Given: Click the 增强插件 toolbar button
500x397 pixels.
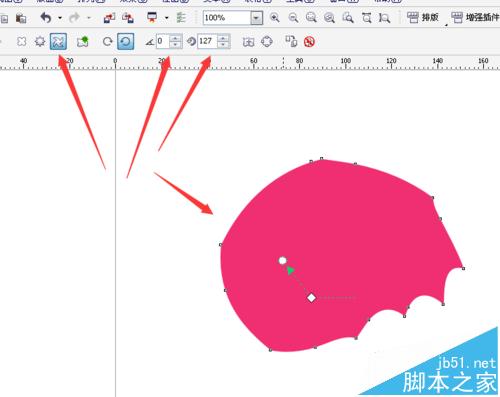Looking at the screenshot, I should (475, 17).
